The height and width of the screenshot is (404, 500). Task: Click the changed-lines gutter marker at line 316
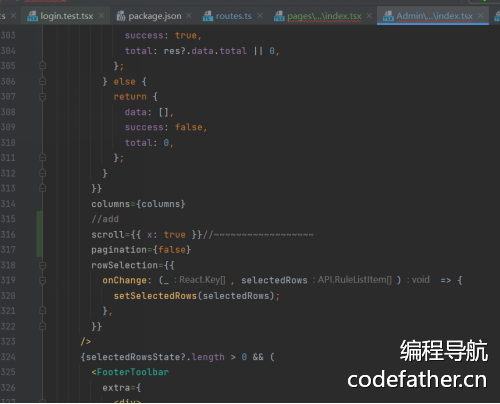[x=39, y=234]
